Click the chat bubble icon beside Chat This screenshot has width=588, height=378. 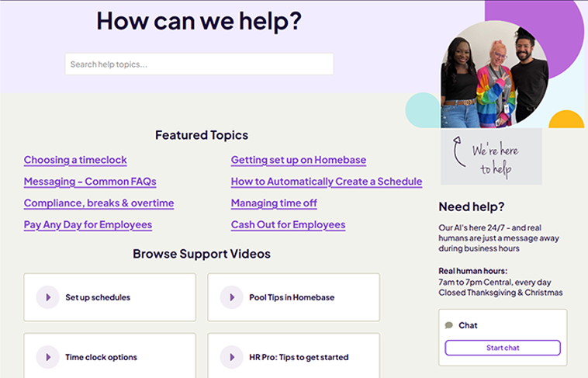[x=449, y=325]
